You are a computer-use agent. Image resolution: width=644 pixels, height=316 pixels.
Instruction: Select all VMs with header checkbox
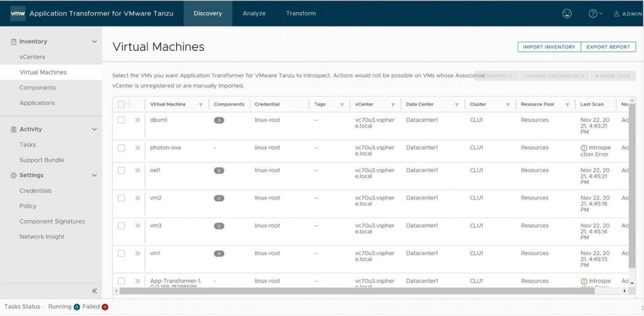(121, 104)
